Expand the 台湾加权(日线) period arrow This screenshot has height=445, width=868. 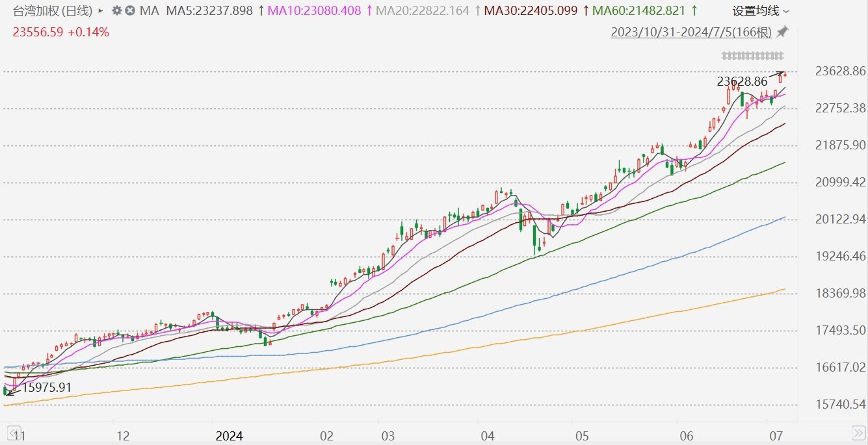click(101, 11)
